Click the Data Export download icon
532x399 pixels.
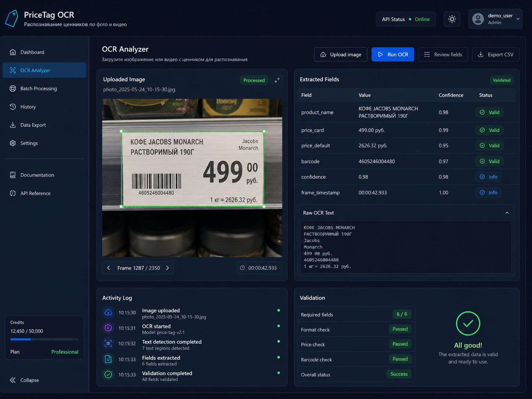click(x=13, y=125)
